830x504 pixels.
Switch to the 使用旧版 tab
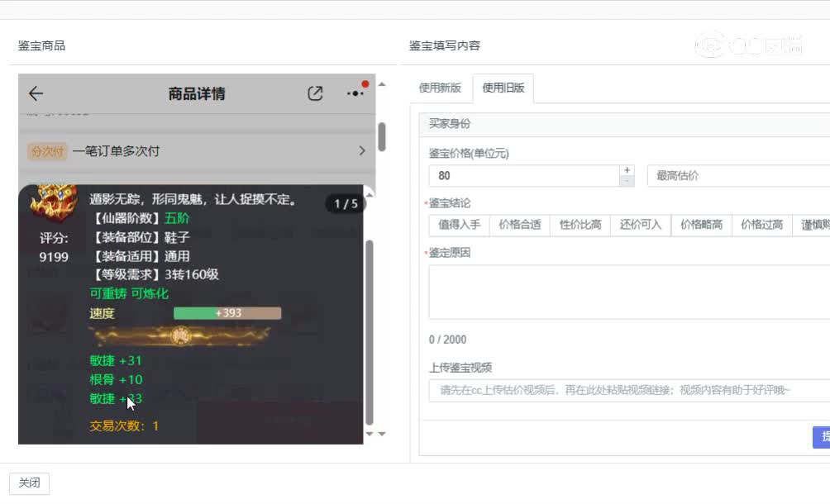[x=503, y=88]
